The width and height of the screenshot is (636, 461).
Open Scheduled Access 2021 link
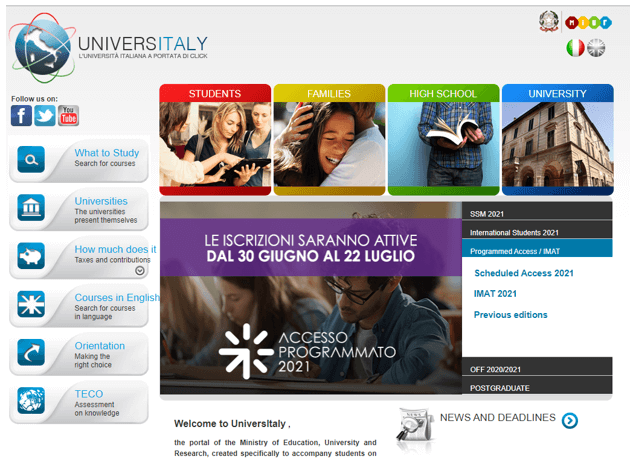[x=524, y=273]
